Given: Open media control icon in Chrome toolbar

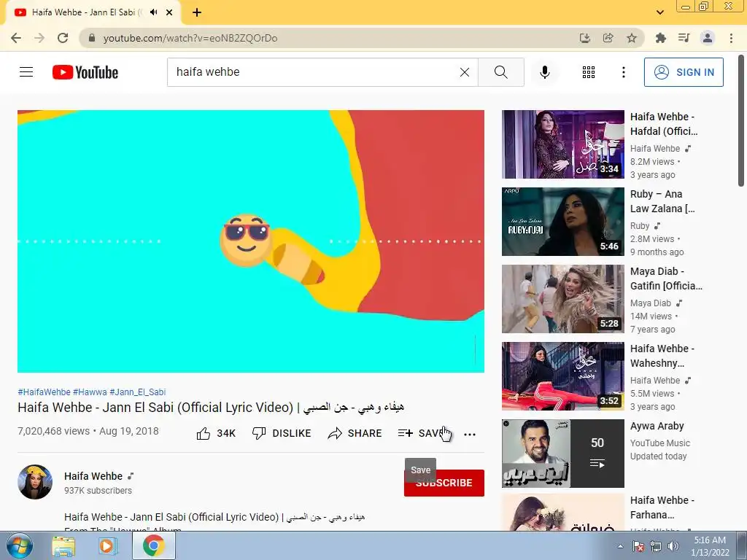Looking at the screenshot, I should (684, 38).
